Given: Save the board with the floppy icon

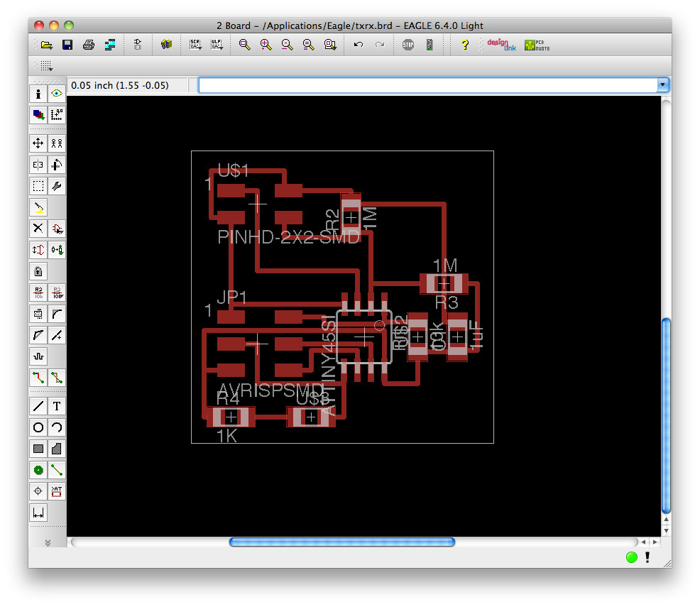Looking at the screenshot, I should (67, 45).
